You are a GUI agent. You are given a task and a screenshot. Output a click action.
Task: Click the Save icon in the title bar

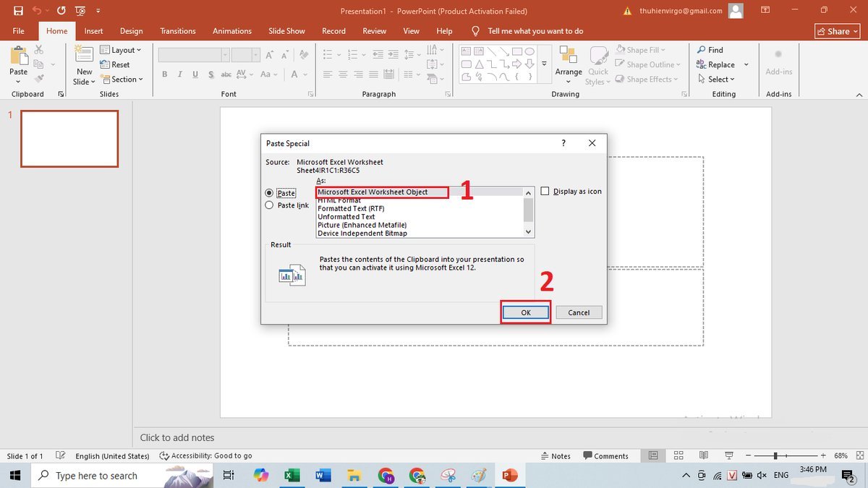(18, 11)
